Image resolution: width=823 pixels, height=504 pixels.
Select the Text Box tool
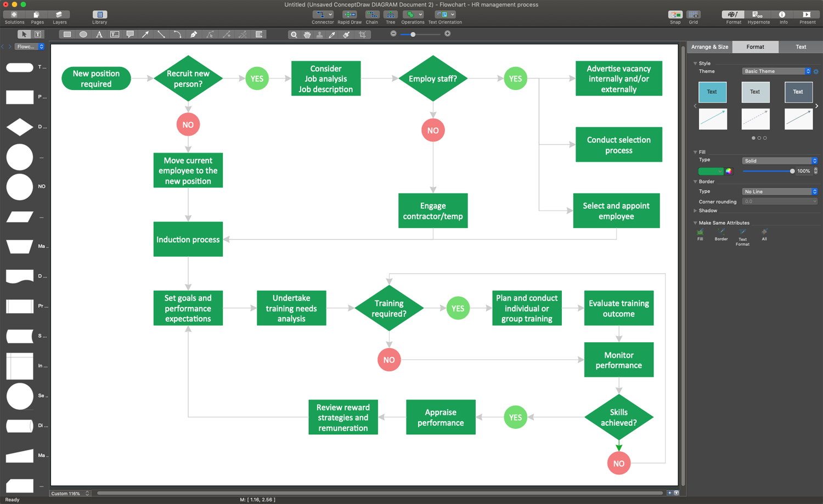click(115, 34)
